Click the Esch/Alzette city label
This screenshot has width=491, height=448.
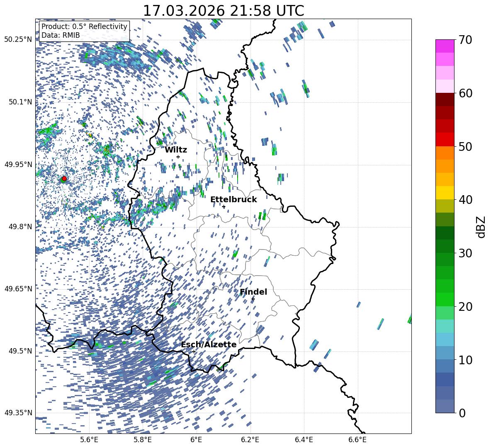coord(209,344)
